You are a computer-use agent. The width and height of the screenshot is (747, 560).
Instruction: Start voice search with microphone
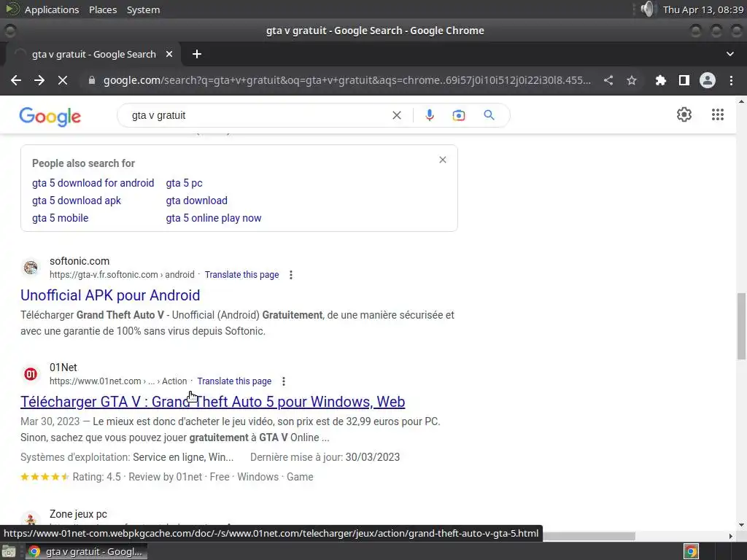[x=429, y=115]
